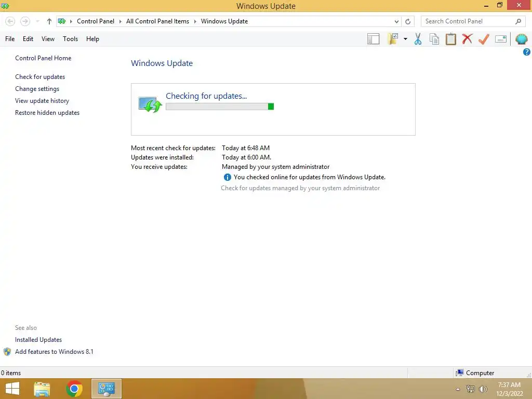Expand arrow after All Control Panel Items
The image size is (532, 399).
point(195,21)
